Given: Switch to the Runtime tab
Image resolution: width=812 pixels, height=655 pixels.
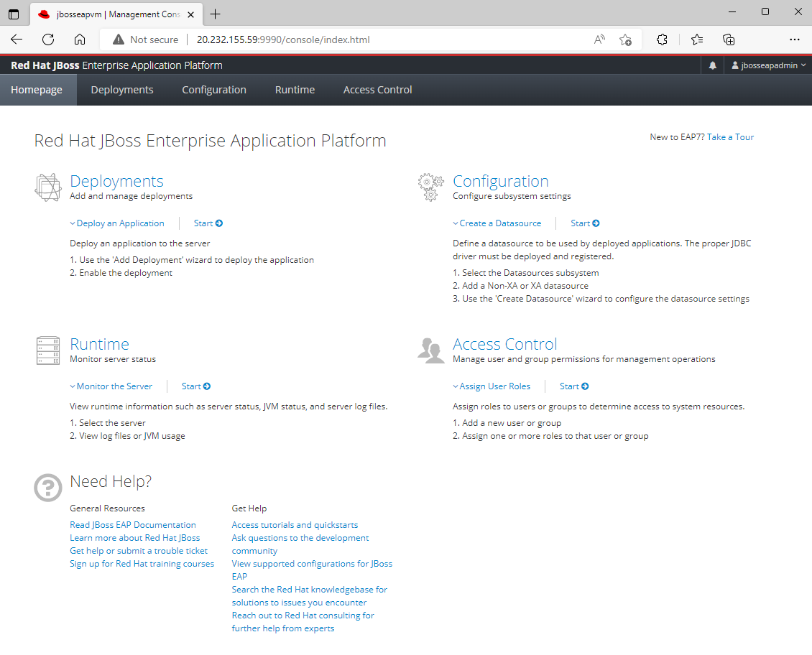Looking at the screenshot, I should point(295,90).
